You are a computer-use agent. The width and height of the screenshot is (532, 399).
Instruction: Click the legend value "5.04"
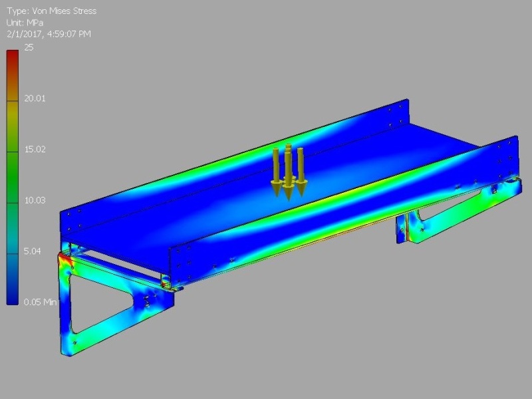(32, 251)
